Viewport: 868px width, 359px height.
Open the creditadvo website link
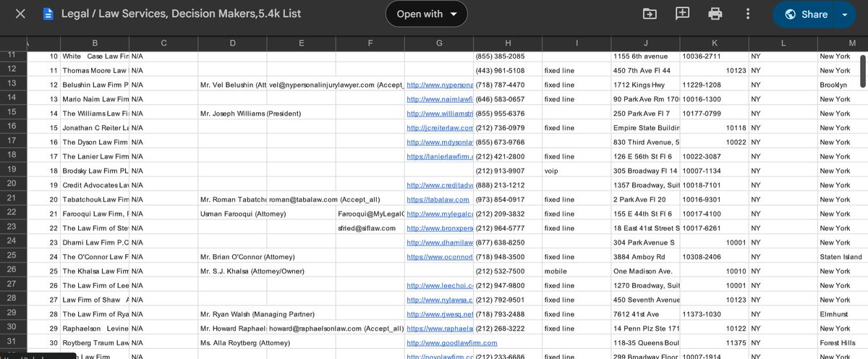(x=440, y=185)
